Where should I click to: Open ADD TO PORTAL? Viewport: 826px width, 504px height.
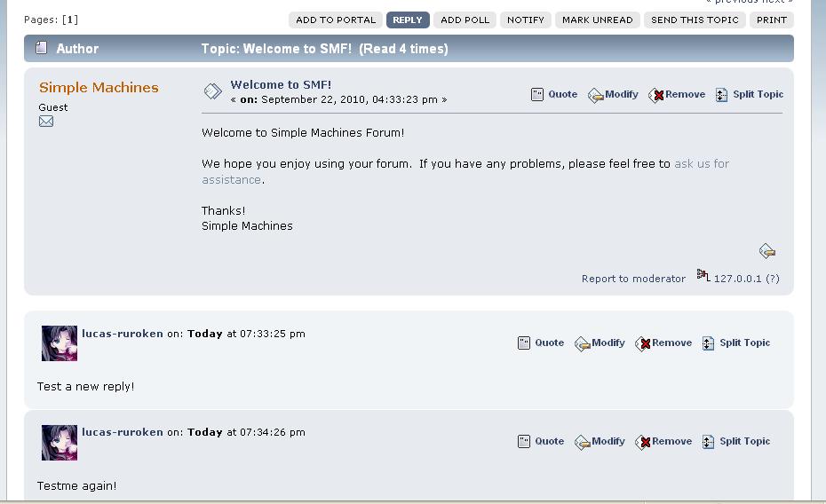pos(336,20)
